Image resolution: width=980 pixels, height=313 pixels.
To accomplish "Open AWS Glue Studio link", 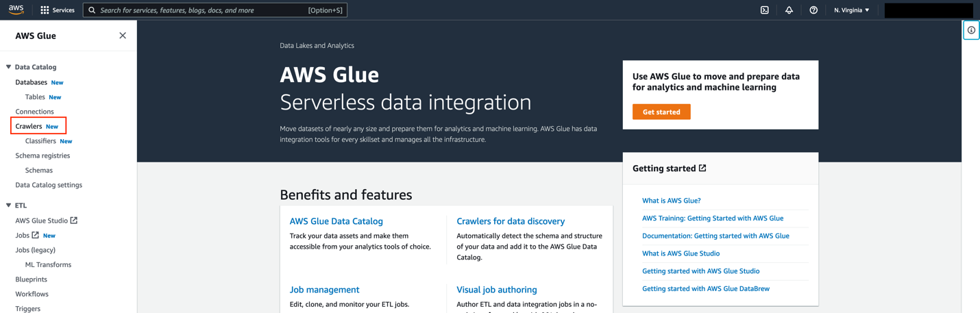I will [41, 221].
